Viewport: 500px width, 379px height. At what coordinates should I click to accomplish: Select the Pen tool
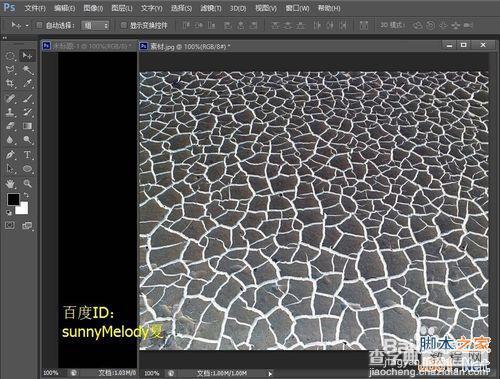pos(10,155)
